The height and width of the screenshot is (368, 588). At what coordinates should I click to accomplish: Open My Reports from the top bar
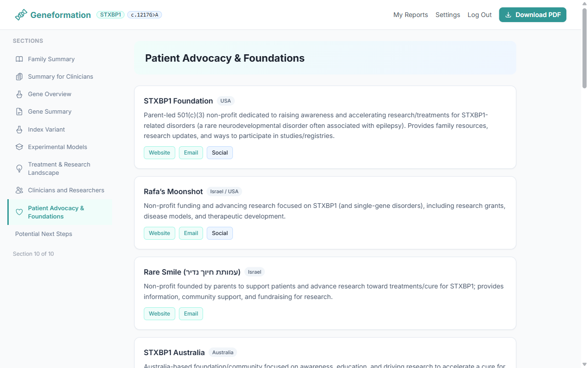tap(410, 15)
